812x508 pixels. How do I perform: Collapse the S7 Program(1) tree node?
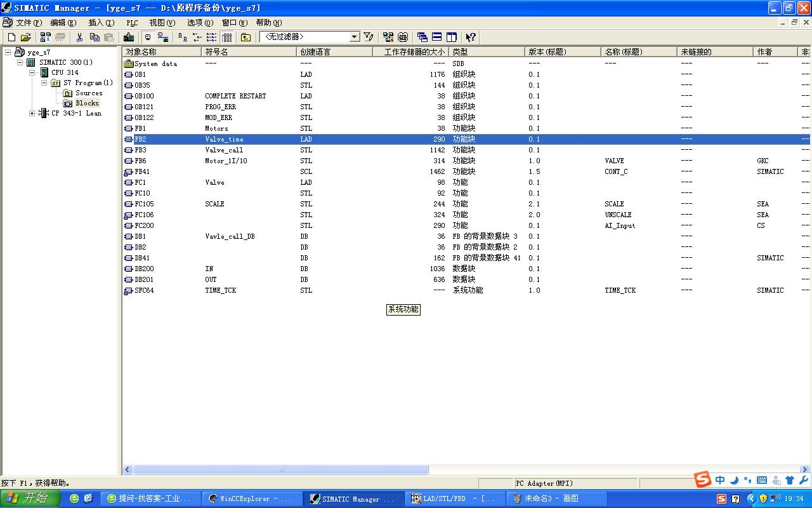coord(44,83)
